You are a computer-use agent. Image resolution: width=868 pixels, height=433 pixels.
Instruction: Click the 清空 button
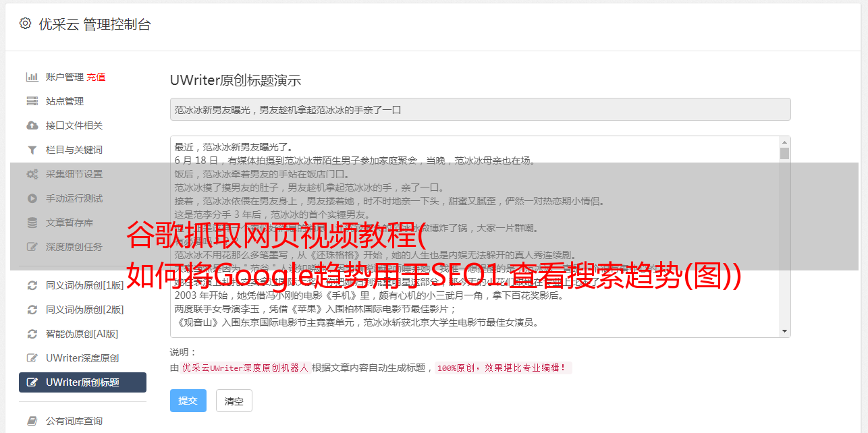[234, 401]
